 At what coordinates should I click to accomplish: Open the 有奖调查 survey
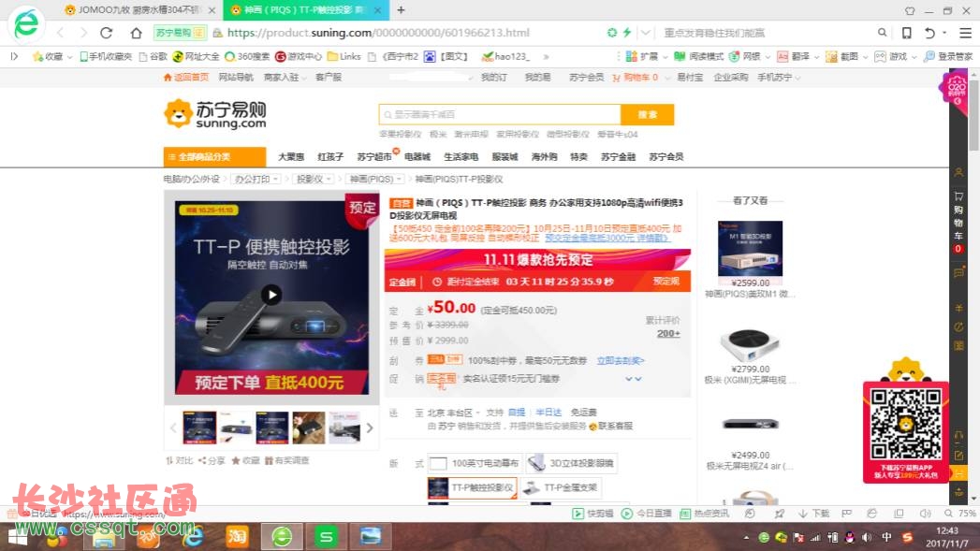(x=286, y=460)
